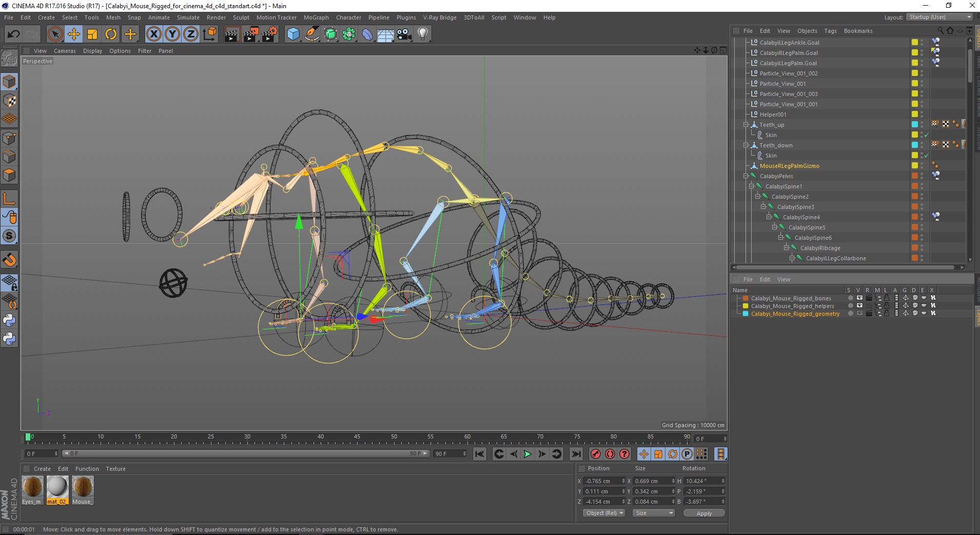This screenshot has width=980, height=535.
Task: Open viewport Cameras menu
Action: pyautogui.click(x=65, y=51)
